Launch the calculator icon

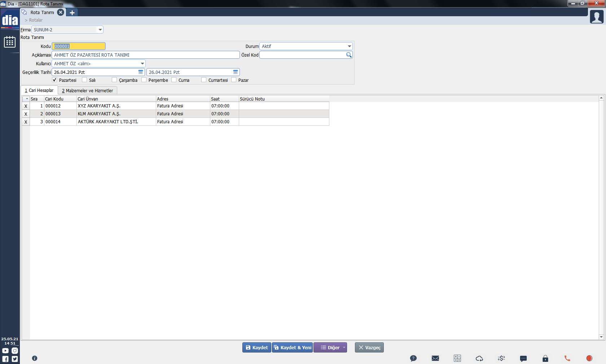457,358
